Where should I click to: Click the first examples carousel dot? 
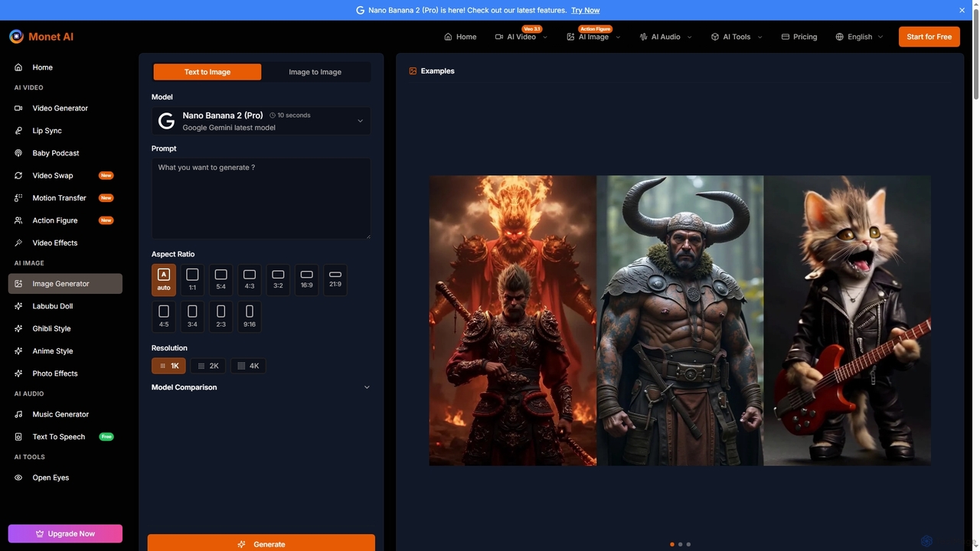[x=672, y=544]
